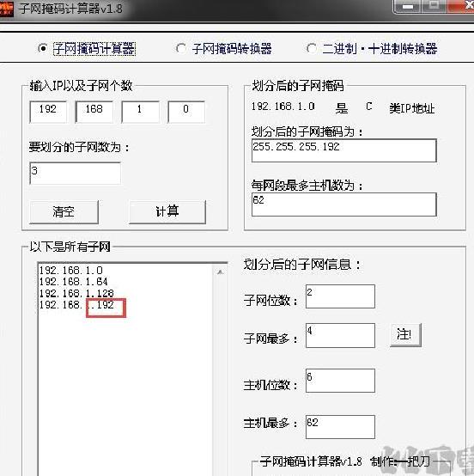Click scroll up arrow in subnet list
This screenshot has height=476, width=474.
coord(221,272)
